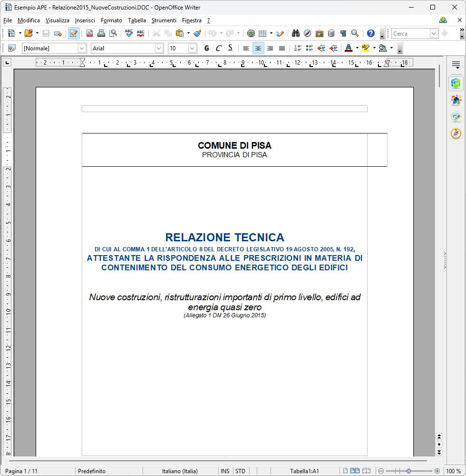
Task: Expand the Arial font name dropdown
Action: (159, 48)
